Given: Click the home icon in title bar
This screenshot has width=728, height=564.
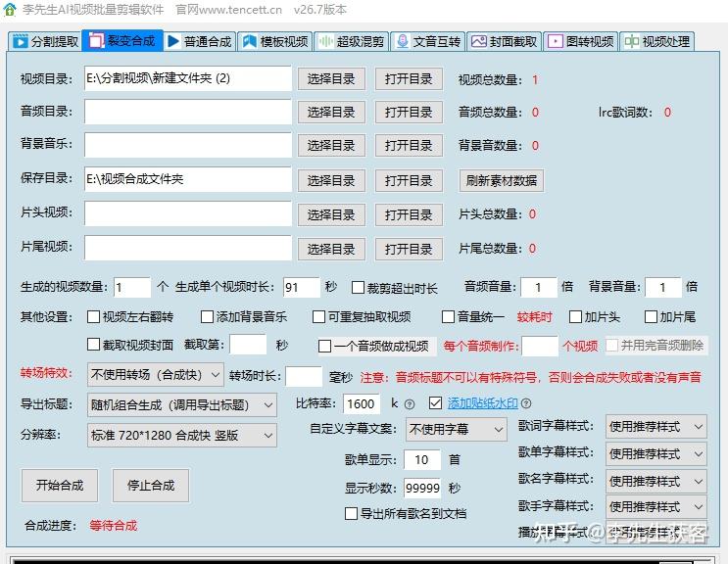Looking at the screenshot, I should click(9, 9).
